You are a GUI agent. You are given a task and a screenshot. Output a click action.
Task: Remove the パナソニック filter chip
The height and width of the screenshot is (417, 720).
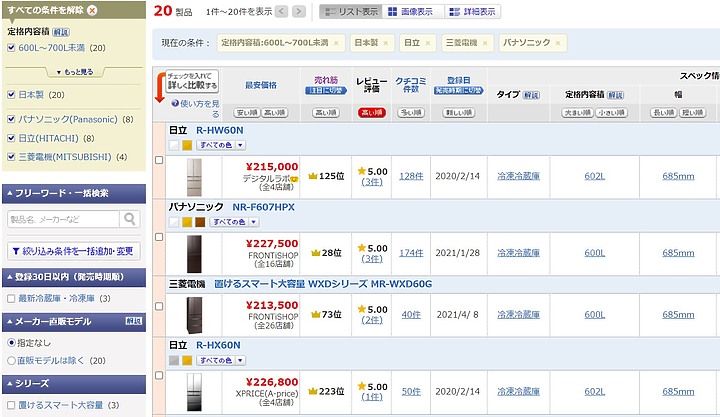(x=558, y=43)
